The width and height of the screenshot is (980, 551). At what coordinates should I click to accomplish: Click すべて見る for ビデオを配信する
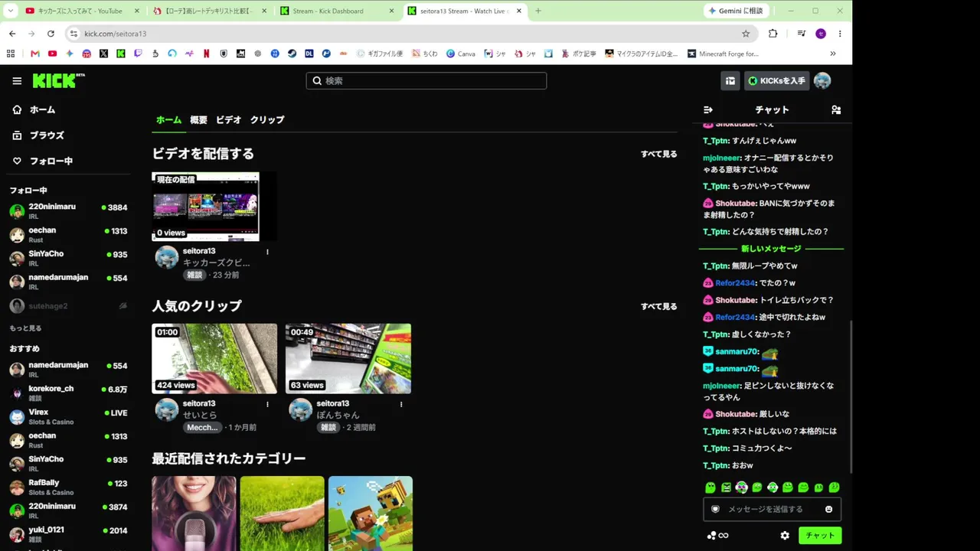658,154
